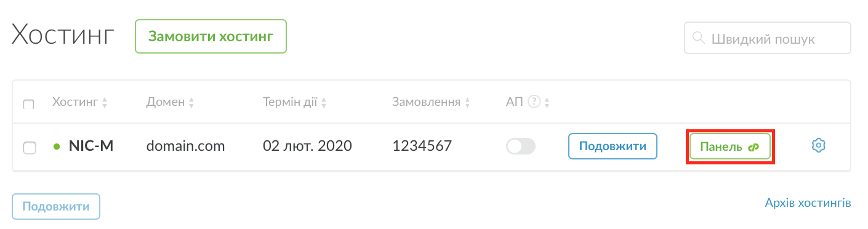Viewport: 868px width, 229px height.
Task: Sort by Замовлення column arrows
Action: (467, 103)
